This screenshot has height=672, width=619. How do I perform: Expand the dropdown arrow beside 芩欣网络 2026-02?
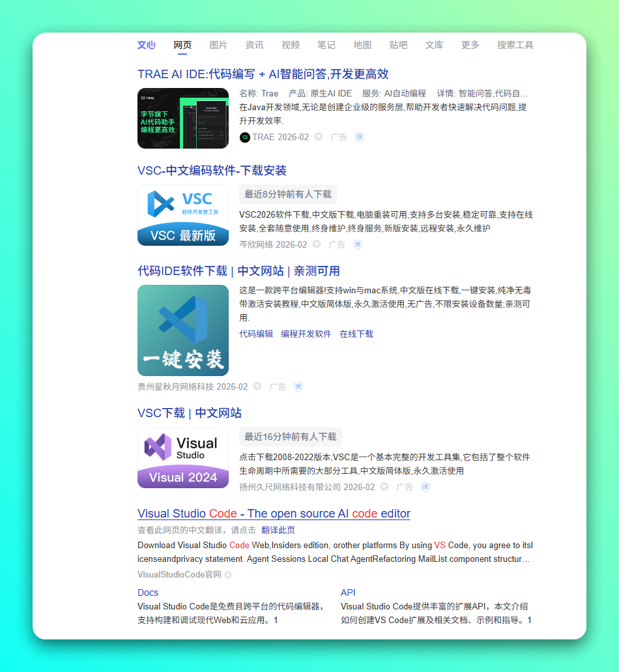click(317, 244)
